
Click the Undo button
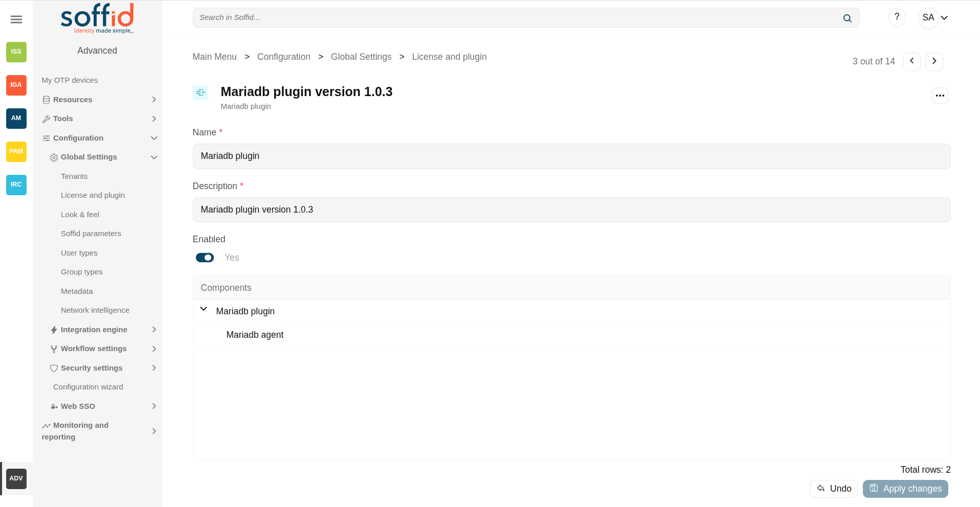[x=834, y=489]
